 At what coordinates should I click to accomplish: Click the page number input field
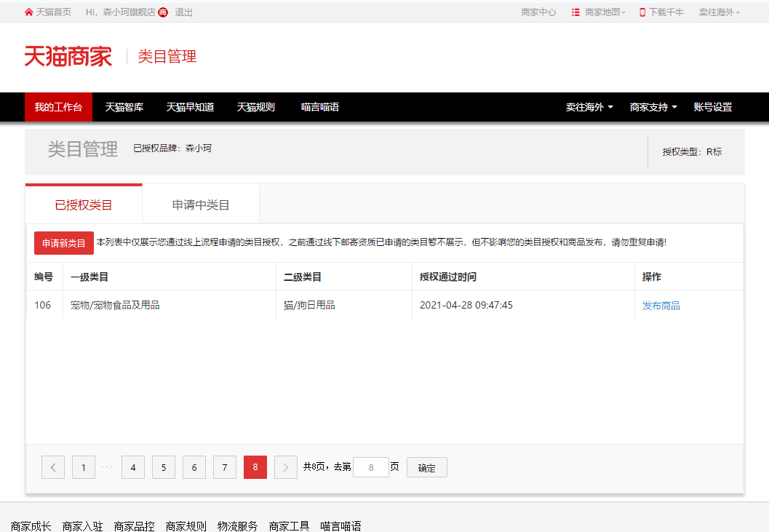(x=371, y=468)
